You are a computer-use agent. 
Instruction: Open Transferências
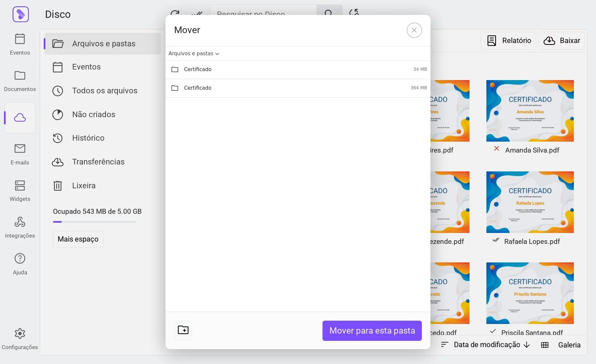pos(103,162)
